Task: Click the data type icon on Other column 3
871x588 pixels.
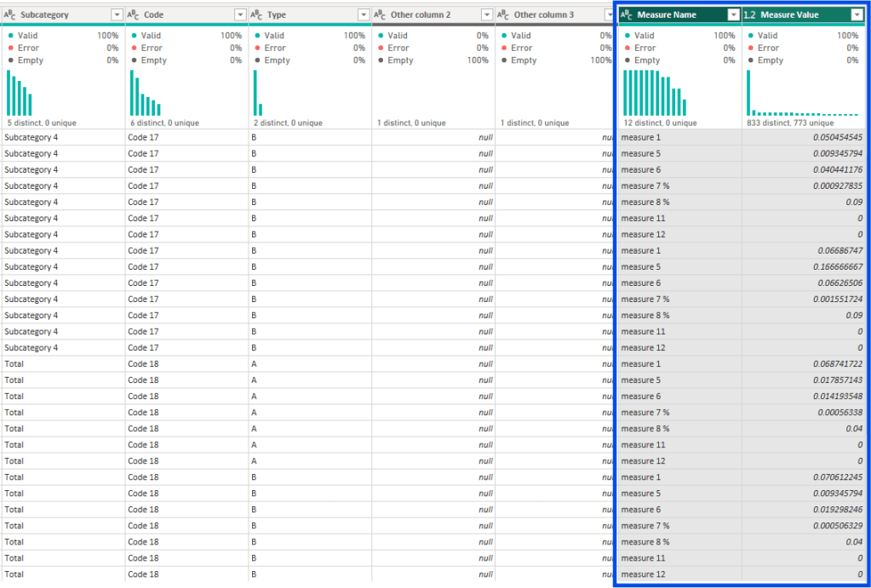Action: point(502,14)
